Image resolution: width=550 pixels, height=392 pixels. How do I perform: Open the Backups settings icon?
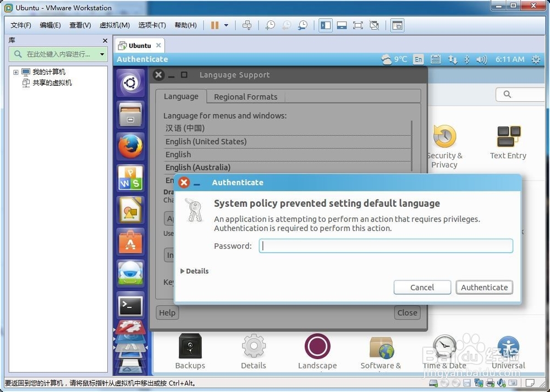pos(190,351)
